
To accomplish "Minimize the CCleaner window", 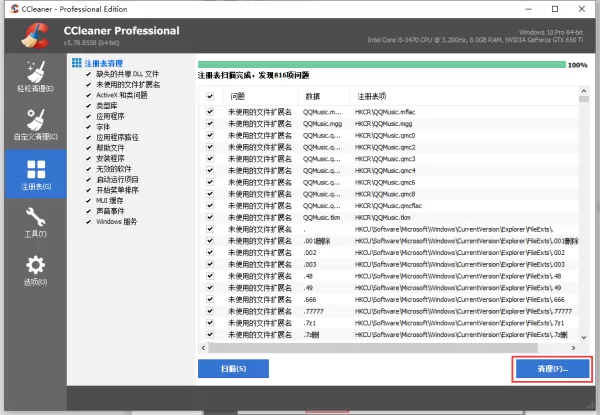I will point(528,9).
